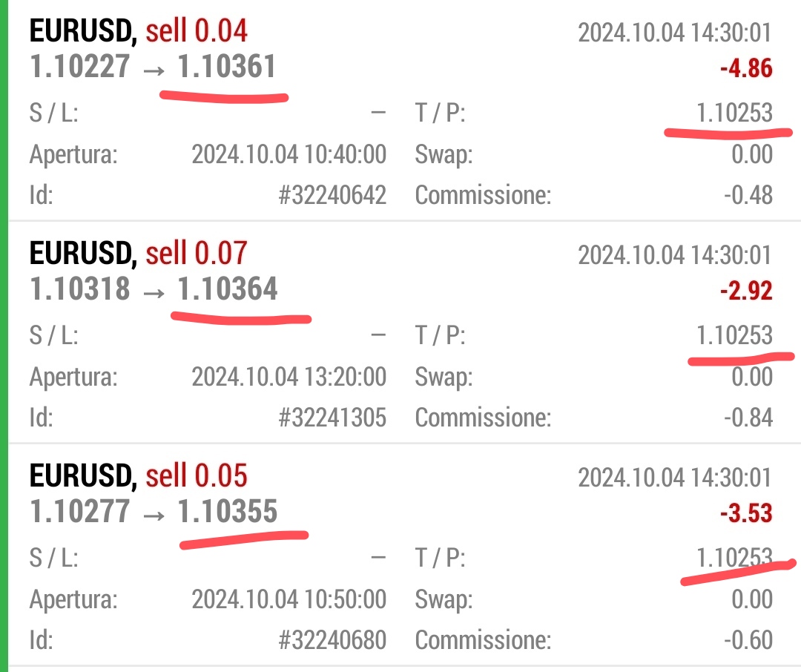Select closing price 1.10364
Viewport: 801px width, 672px height.
[227, 289]
